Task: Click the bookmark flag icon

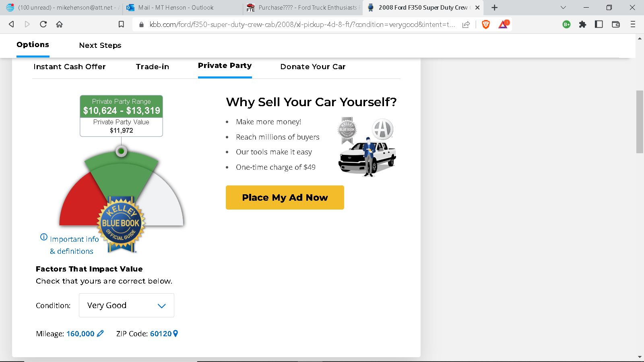Action: point(121,24)
